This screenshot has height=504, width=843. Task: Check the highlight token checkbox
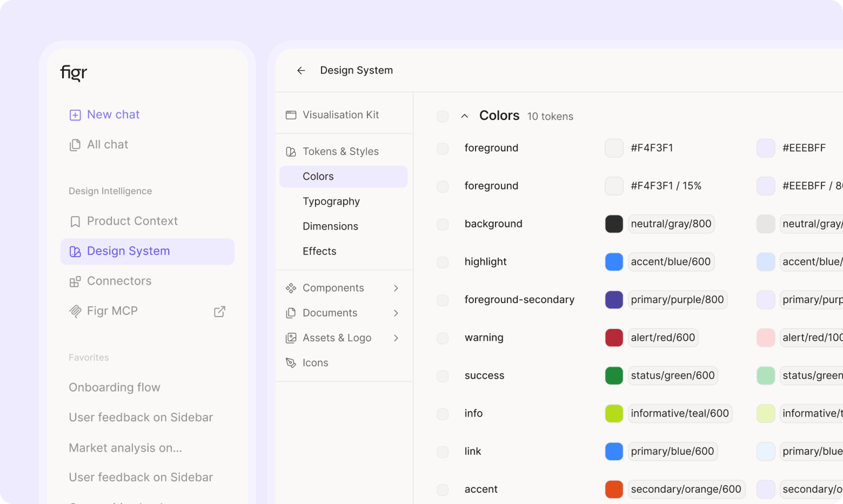[x=443, y=262]
